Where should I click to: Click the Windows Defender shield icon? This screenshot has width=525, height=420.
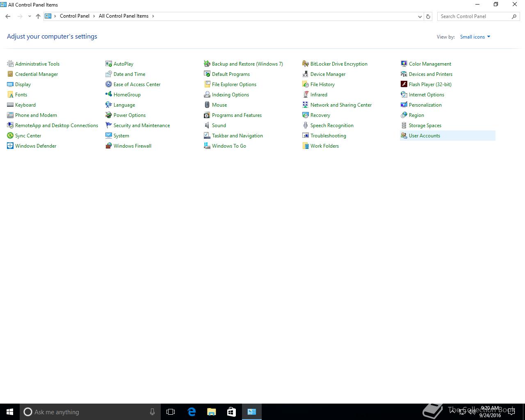(x=10, y=146)
